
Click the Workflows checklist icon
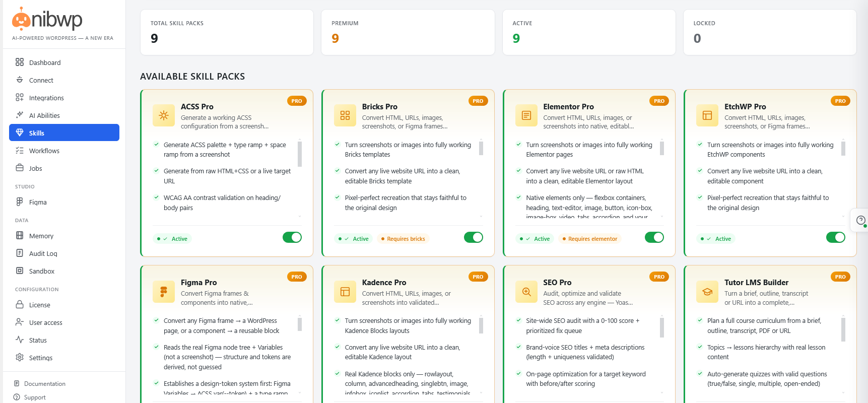click(x=20, y=150)
